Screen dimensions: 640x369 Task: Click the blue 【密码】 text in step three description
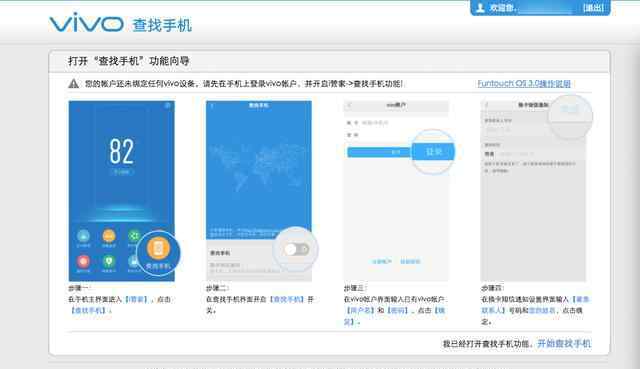click(x=397, y=310)
